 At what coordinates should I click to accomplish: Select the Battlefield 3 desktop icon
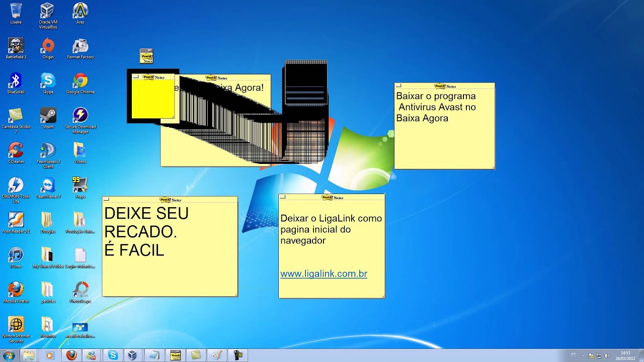click(16, 48)
